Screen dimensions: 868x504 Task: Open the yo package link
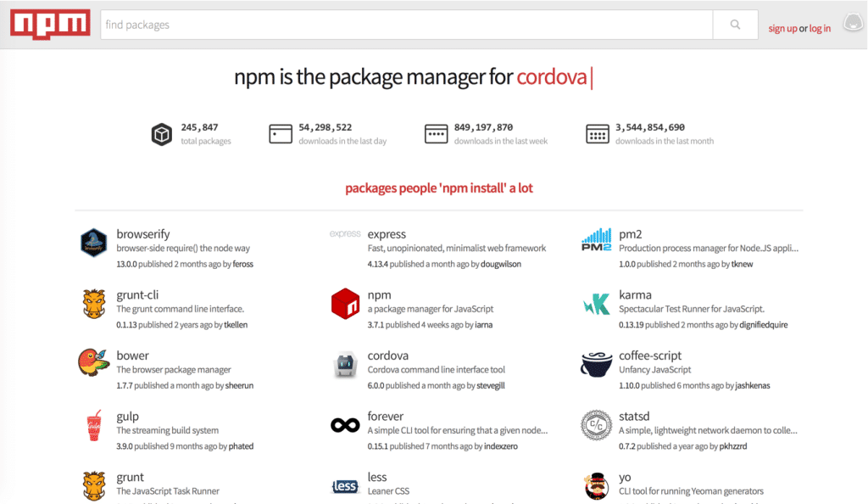[x=625, y=477]
